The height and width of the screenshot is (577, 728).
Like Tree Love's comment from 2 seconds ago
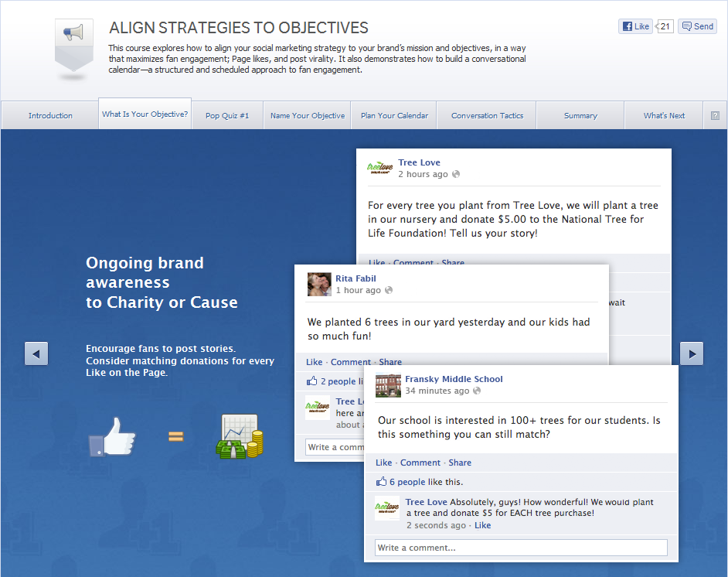(483, 525)
